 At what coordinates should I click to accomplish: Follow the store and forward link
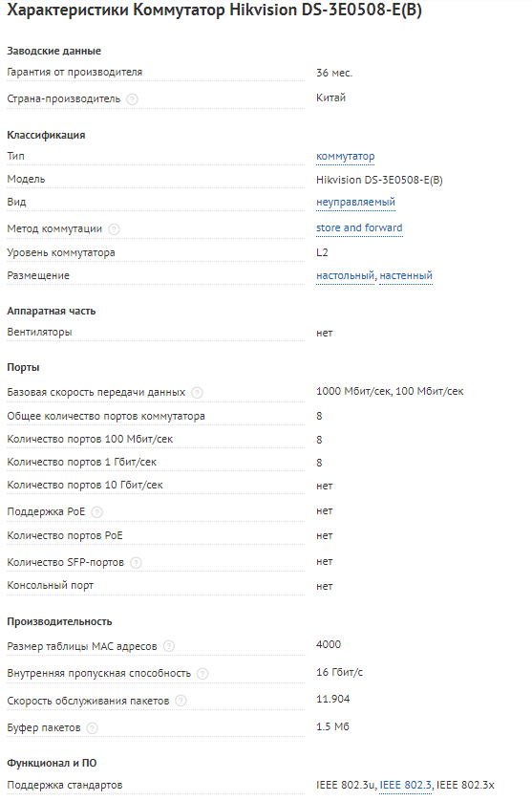(359, 227)
